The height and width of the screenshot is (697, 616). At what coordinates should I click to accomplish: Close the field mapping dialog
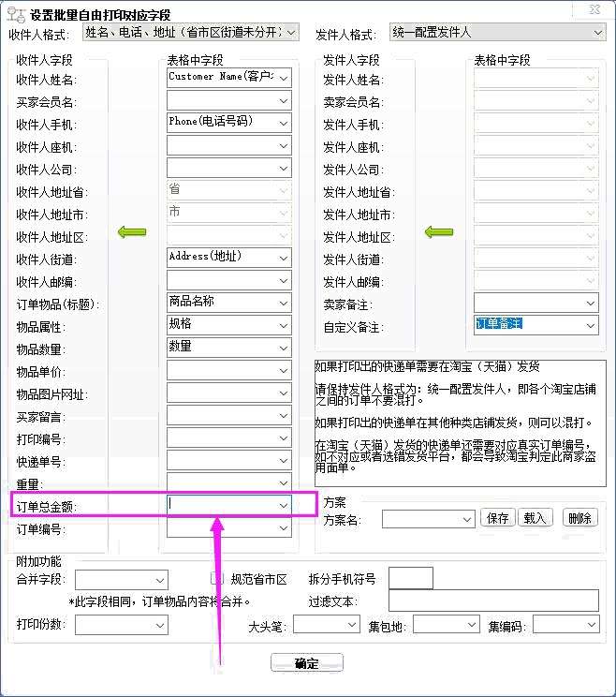(594, 9)
